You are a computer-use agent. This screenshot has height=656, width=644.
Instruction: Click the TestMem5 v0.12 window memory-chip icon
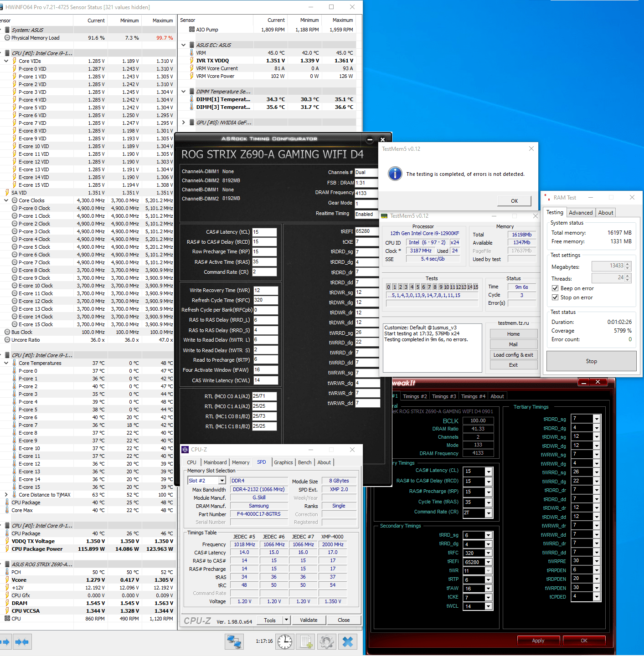pos(384,216)
